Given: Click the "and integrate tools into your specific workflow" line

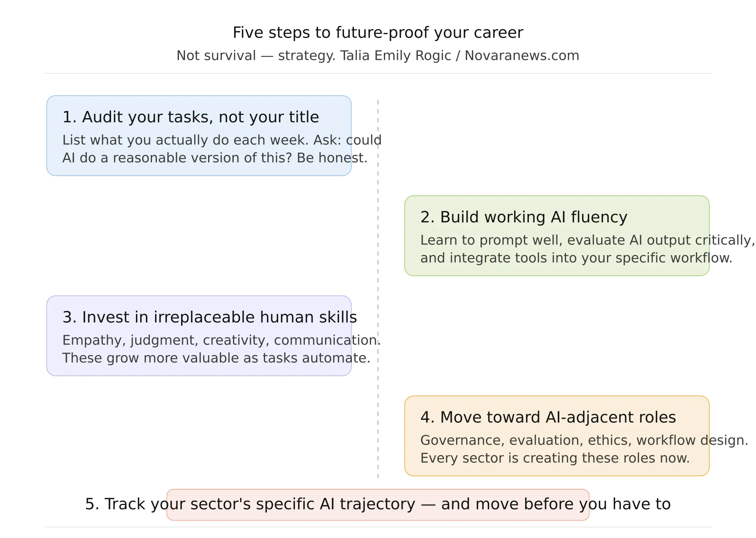Looking at the screenshot, I should pyautogui.click(x=576, y=258).
